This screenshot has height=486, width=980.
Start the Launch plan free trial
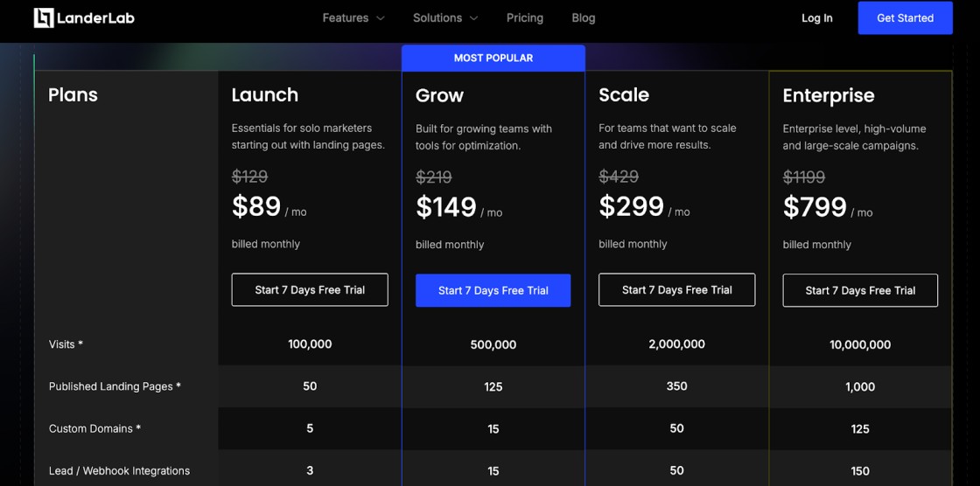310,290
